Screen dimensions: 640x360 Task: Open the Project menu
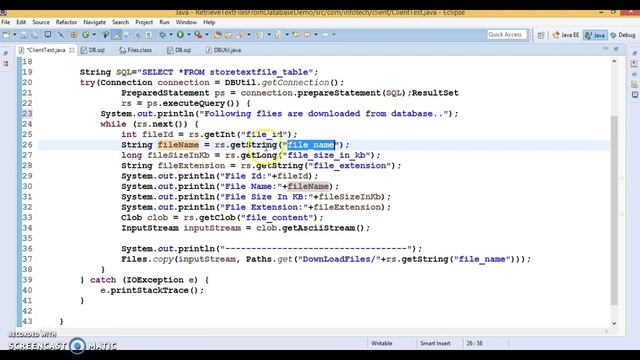point(144,22)
